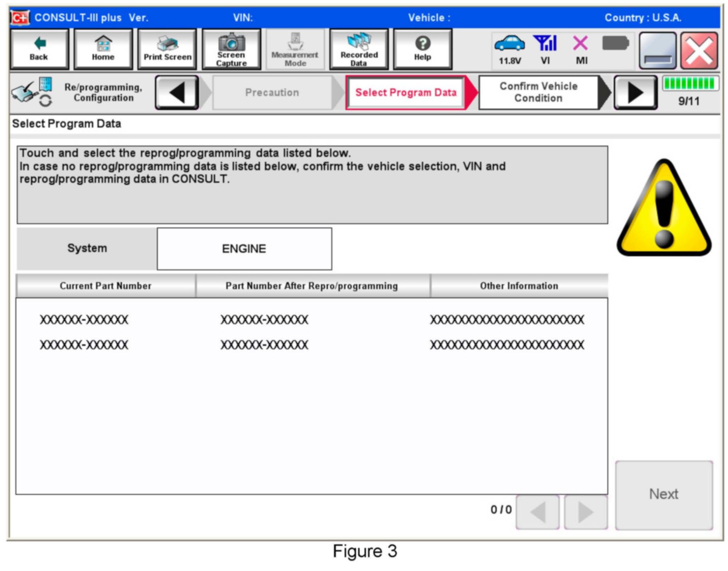Click the list previous page arrow
Viewport: 728px width, 571px height.
tap(538, 512)
